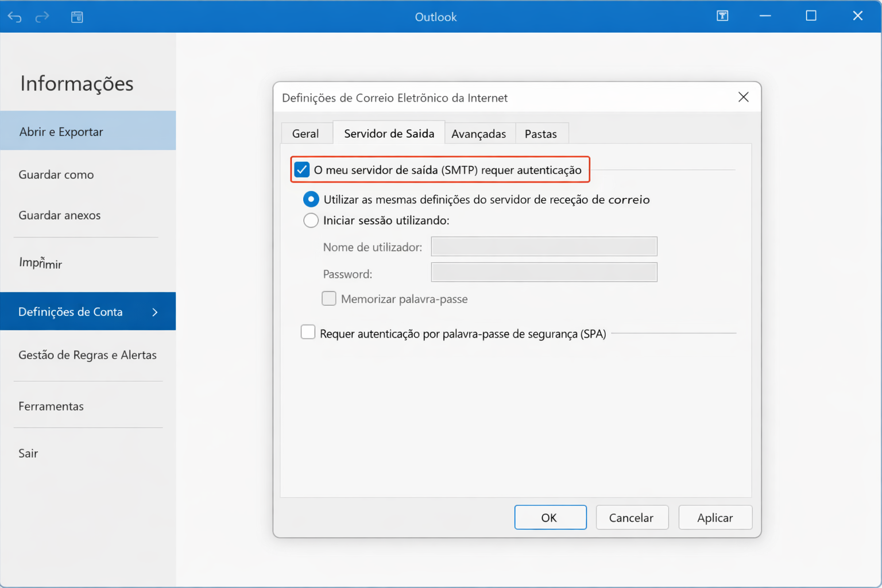Click the redo arrow in the title bar

42,17
